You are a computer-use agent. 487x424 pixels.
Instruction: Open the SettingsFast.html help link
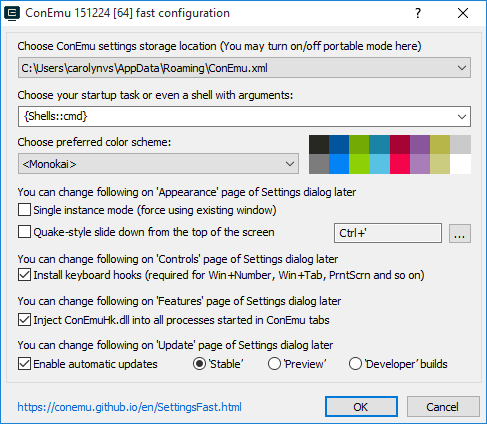[x=130, y=407]
